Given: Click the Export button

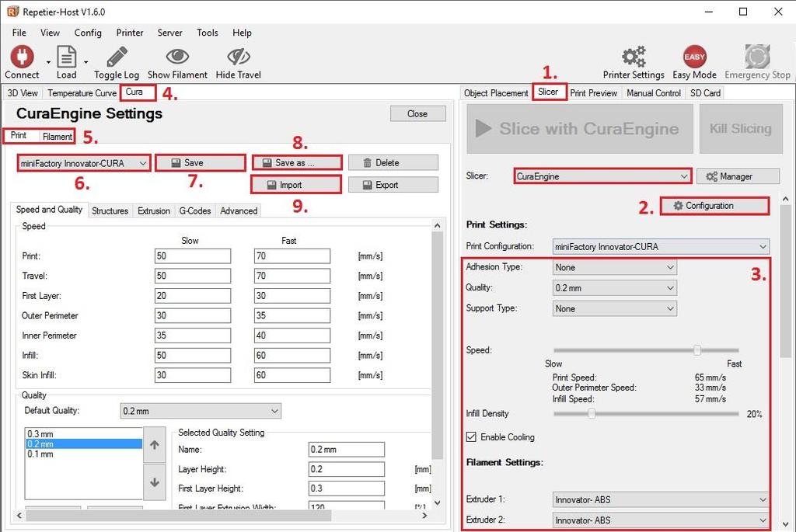Looking at the screenshot, I should pyautogui.click(x=393, y=185).
